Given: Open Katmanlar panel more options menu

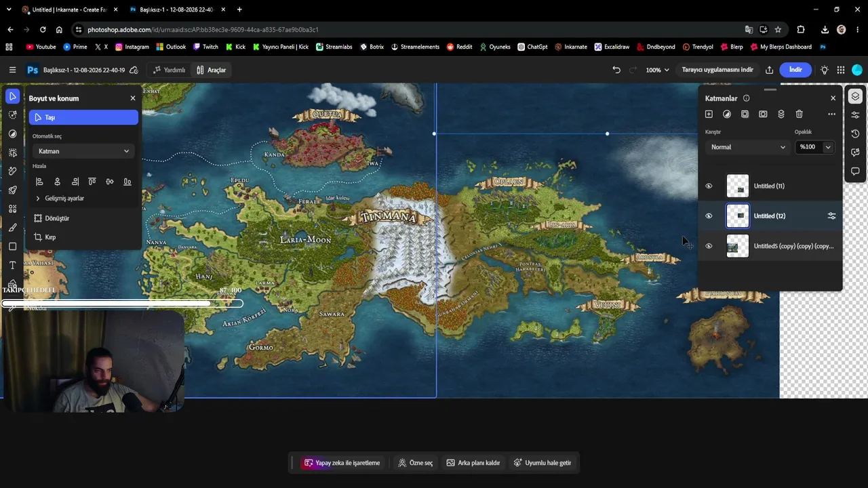Looking at the screenshot, I should tap(831, 114).
